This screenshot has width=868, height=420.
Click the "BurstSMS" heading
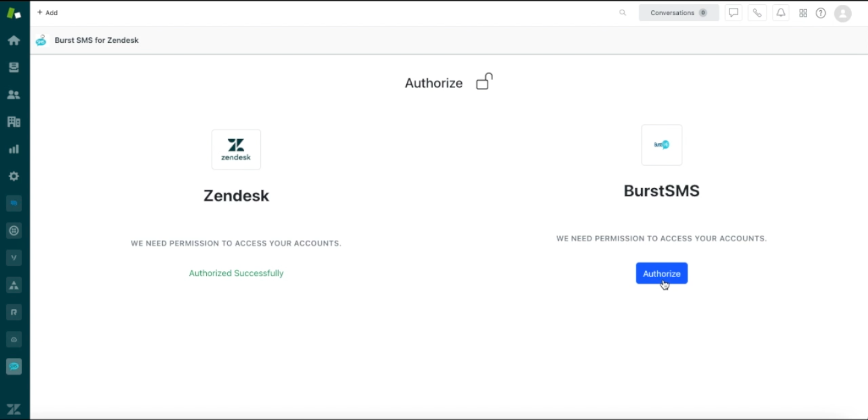click(x=661, y=191)
